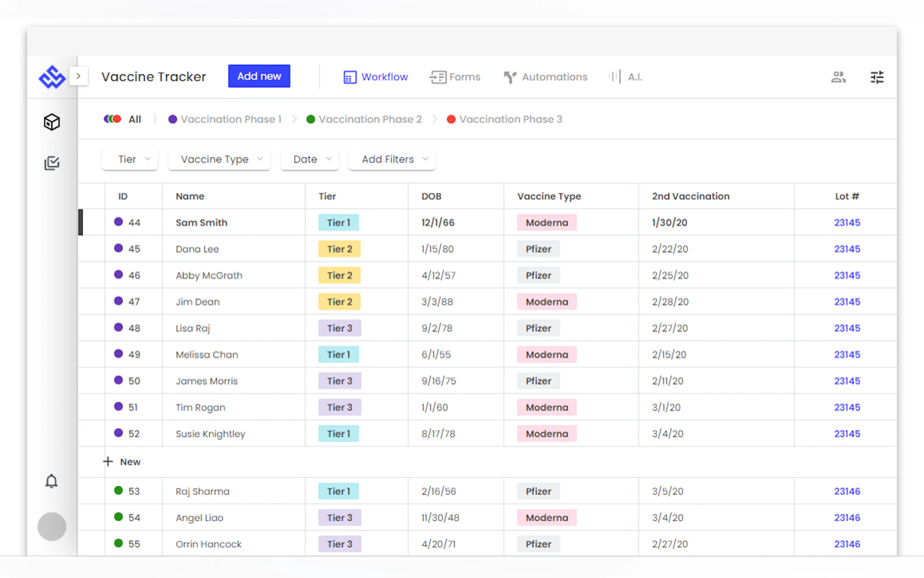
Task: Expand the Add Filters dropdown
Action: click(x=392, y=159)
